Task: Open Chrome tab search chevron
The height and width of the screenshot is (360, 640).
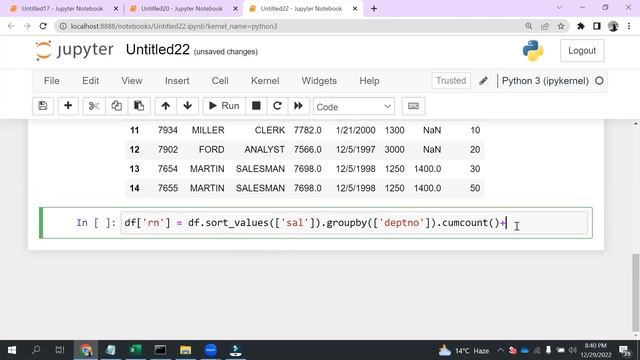Action: [559, 8]
